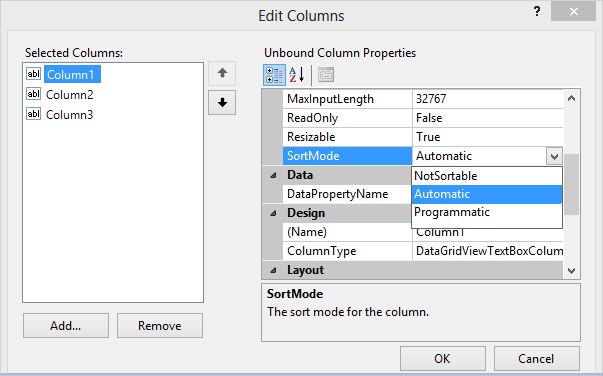
Task: Open the help question mark button
Action: [x=537, y=11]
